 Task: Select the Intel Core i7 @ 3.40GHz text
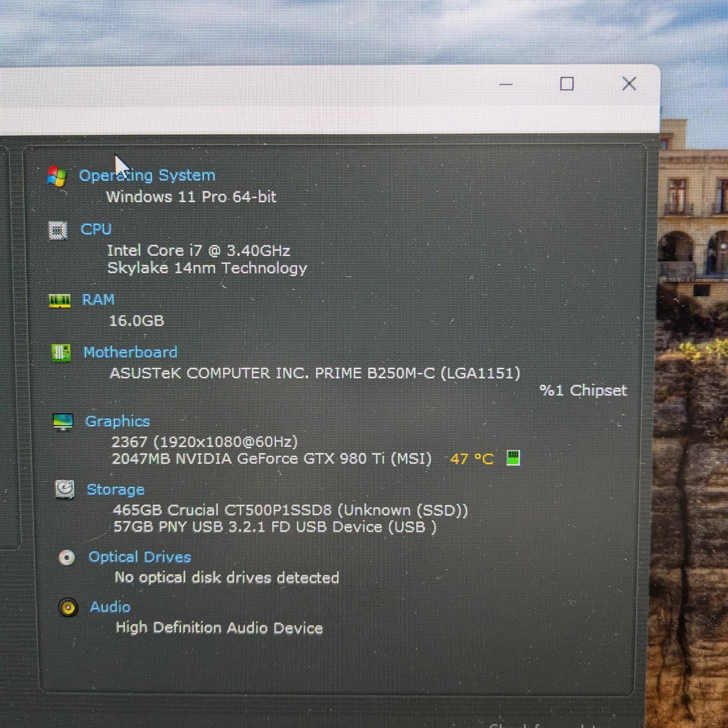[x=199, y=251]
